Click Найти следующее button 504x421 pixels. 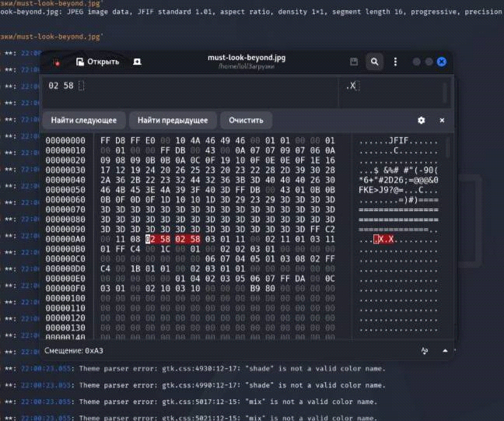84,121
